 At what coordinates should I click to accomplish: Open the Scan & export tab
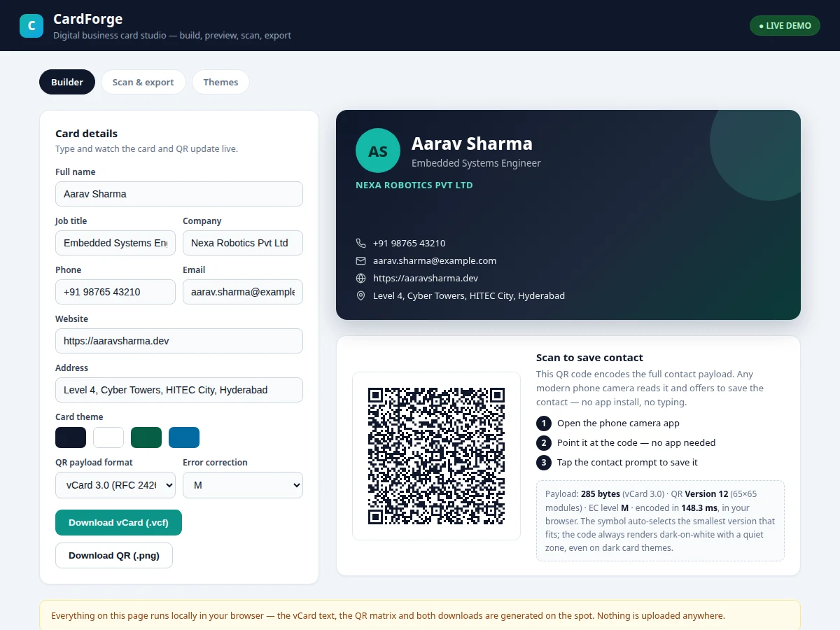(143, 82)
